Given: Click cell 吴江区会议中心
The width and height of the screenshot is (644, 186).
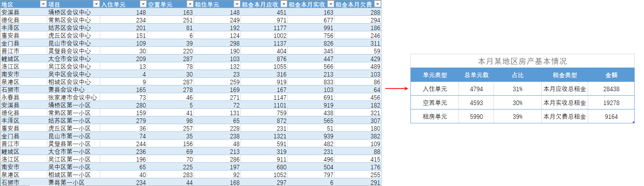Looking at the screenshot, I should [73, 66].
